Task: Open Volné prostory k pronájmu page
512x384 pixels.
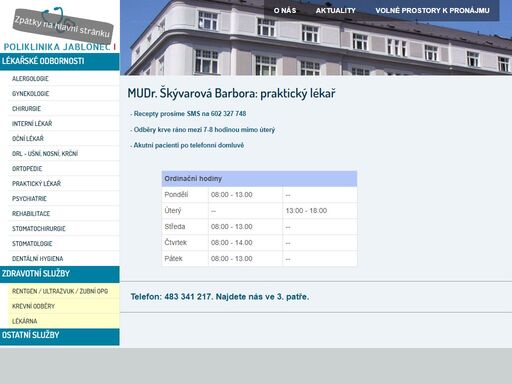Action: pos(432,11)
